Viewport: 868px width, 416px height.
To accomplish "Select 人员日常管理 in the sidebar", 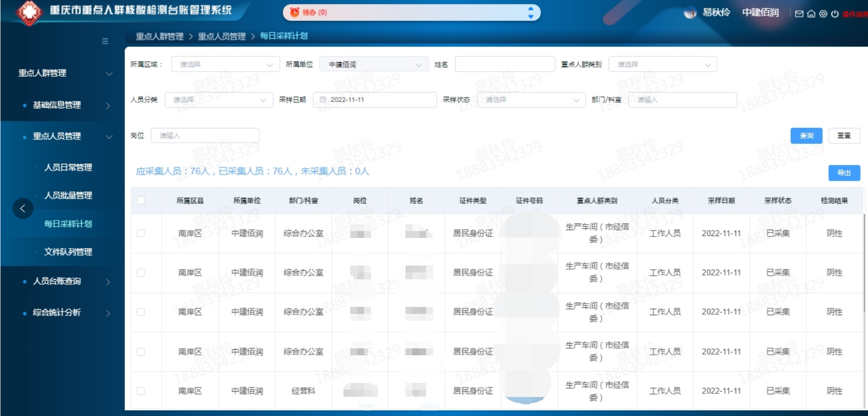I will click(x=68, y=168).
